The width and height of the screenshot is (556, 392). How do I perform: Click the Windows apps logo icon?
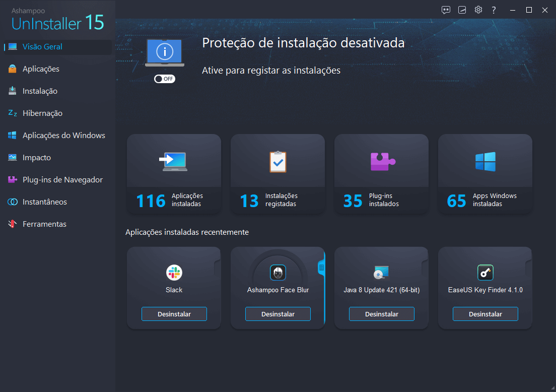coord(485,161)
